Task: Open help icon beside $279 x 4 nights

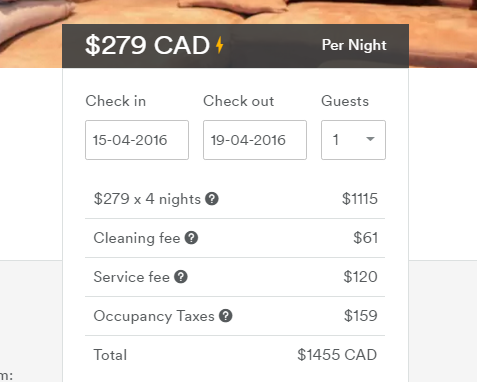Action: (x=212, y=199)
